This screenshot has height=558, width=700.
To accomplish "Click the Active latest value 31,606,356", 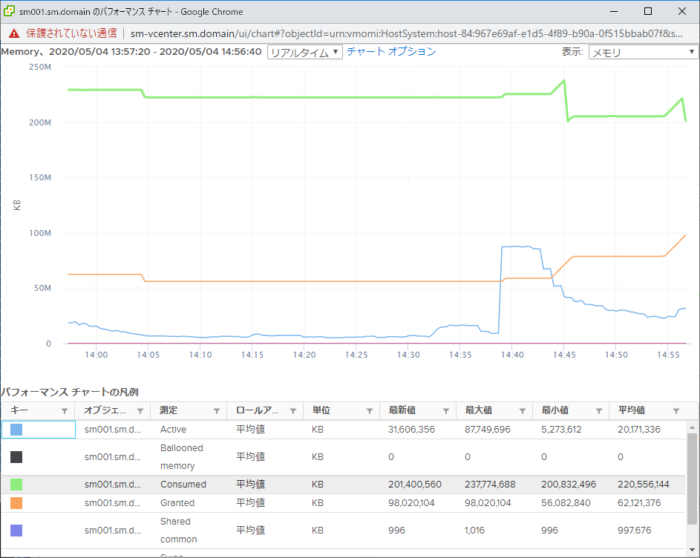I will [411, 429].
